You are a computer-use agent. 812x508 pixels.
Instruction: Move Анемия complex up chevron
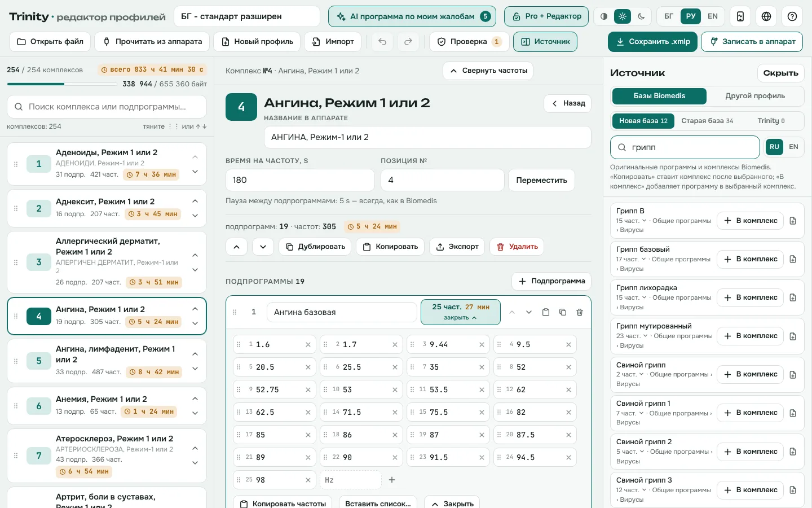point(195,398)
